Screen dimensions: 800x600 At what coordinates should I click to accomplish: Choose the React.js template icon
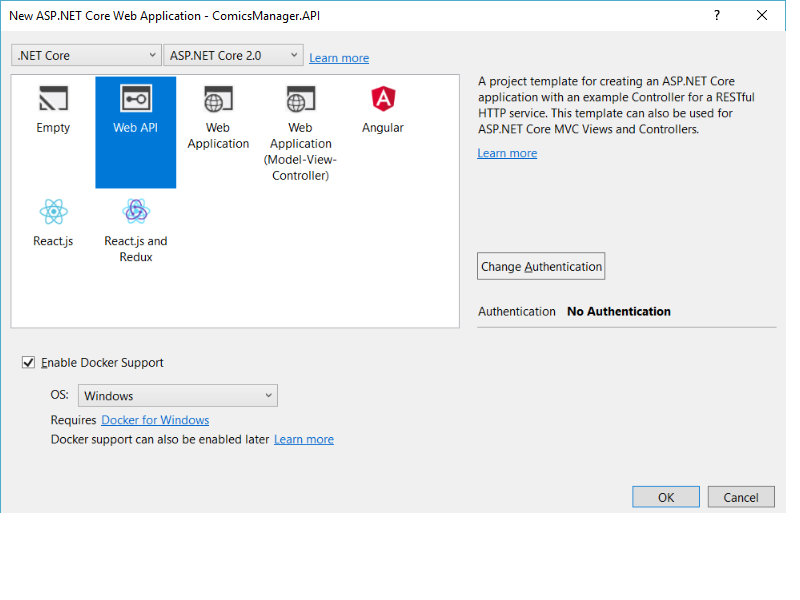tap(53, 212)
